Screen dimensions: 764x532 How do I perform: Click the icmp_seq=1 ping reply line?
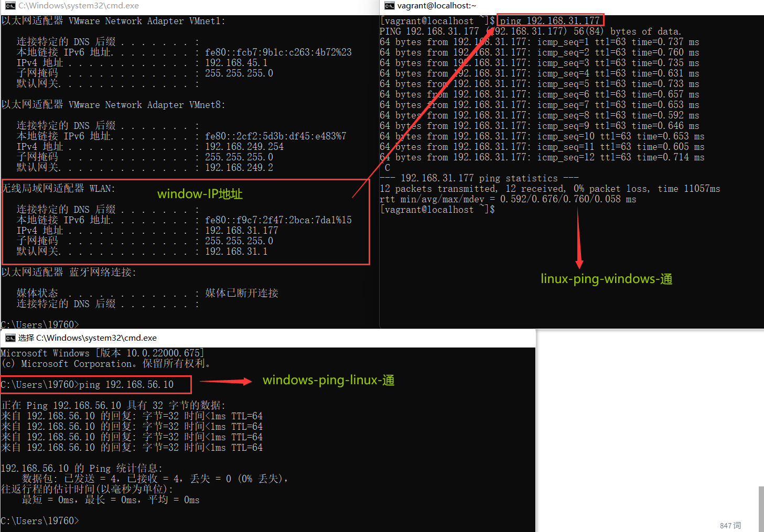(540, 42)
